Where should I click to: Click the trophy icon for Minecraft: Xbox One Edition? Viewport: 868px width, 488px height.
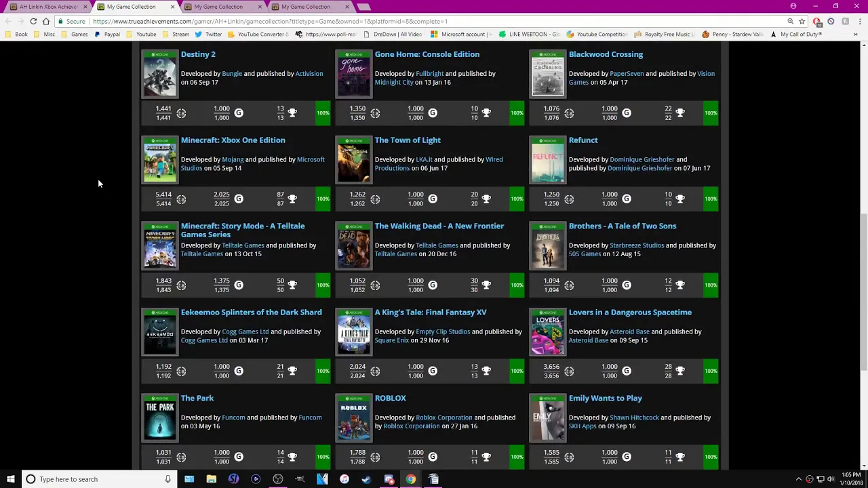(x=292, y=199)
